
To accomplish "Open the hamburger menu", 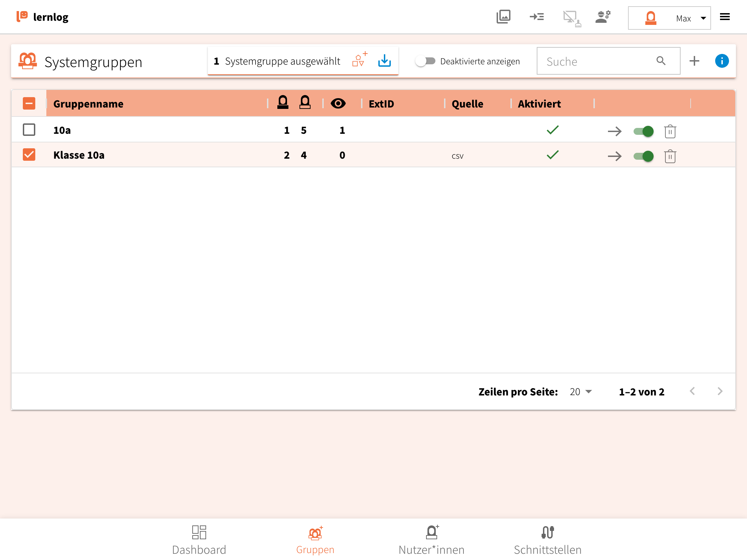I will tap(725, 17).
